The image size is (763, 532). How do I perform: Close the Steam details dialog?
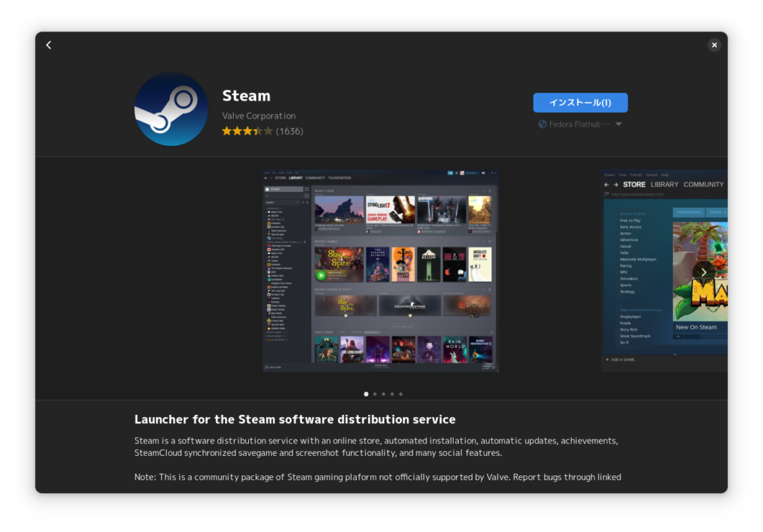pyautogui.click(x=714, y=45)
